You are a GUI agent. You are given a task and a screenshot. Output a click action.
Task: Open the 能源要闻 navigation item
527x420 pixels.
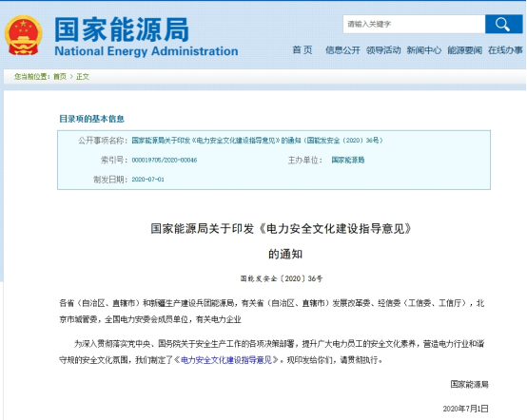464,50
